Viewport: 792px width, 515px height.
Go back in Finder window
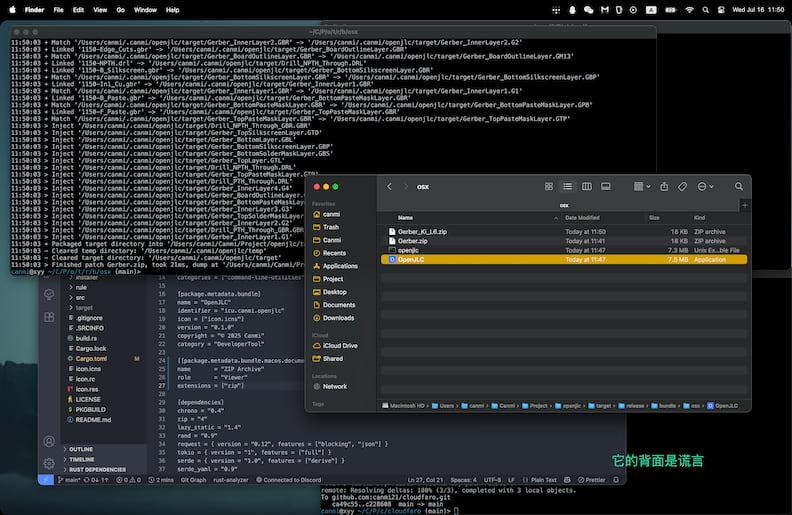[390, 187]
